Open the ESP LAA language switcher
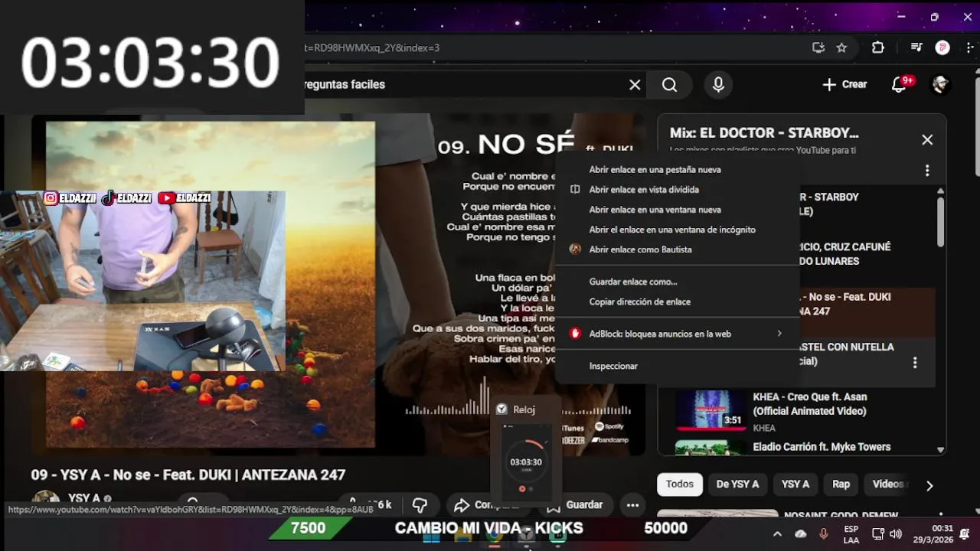Image resolution: width=980 pixels, height=551 pixels. [851, 534]
